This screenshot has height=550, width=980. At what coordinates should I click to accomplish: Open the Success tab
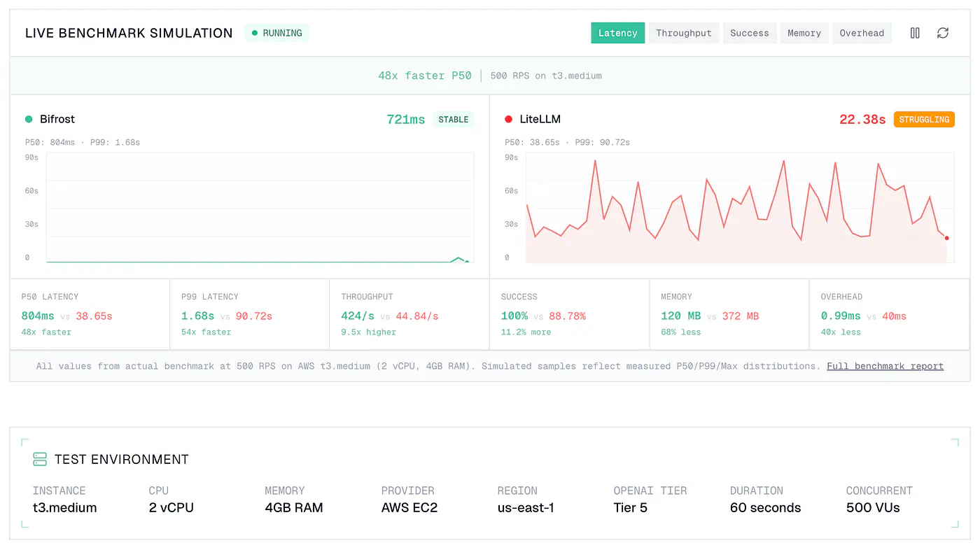pyautogui.click(x=750, y=33)
